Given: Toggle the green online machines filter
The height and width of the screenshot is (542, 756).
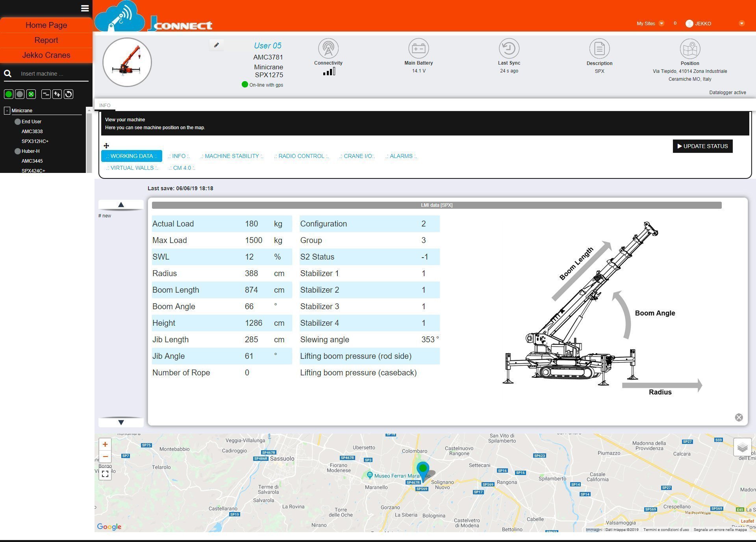Looking at the screenshot, I should [8, 94].
